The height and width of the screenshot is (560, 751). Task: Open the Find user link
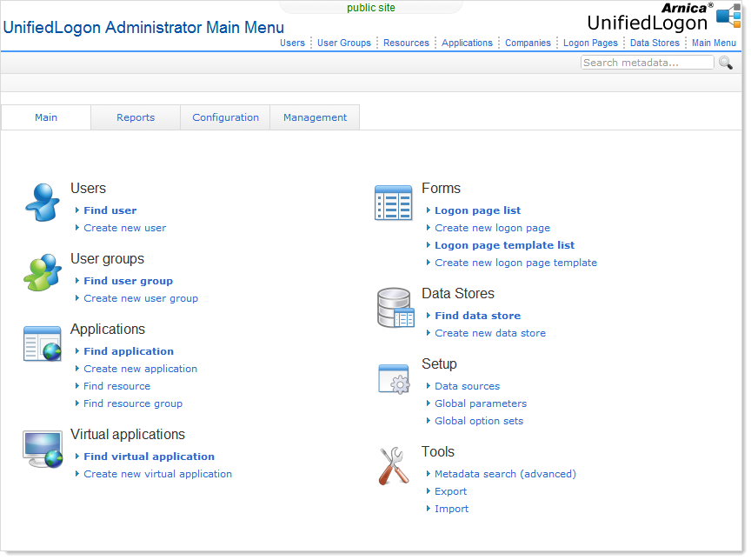click(x=110, y=210)
